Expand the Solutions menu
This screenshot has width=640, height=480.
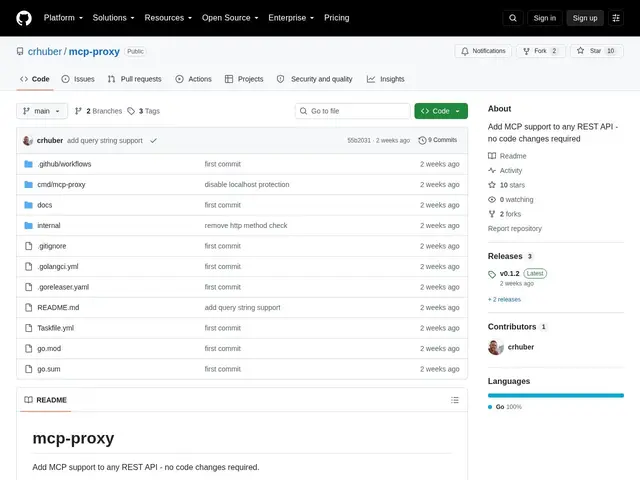pos(113,18)
